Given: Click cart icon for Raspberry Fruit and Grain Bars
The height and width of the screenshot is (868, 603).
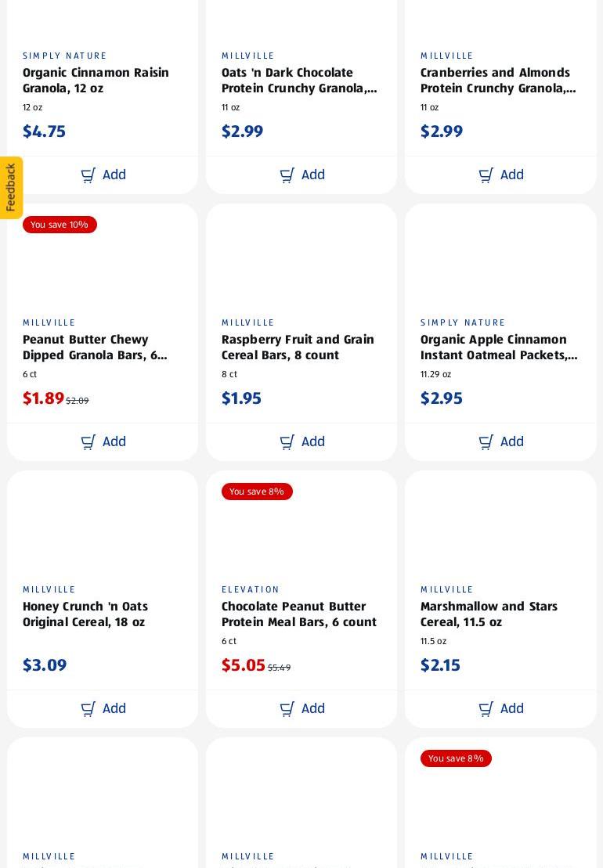Looking at the screenshot, I should (x=287, y=442).
